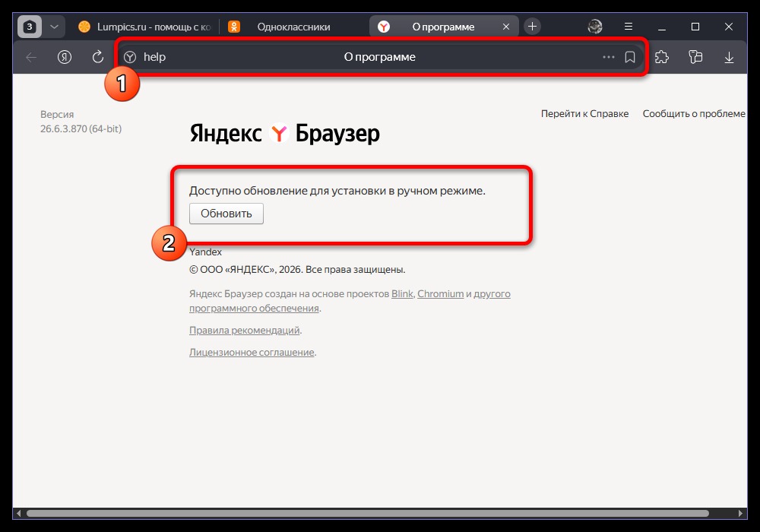
Task: Open a new tab with plus button
Action: [532, 27]
